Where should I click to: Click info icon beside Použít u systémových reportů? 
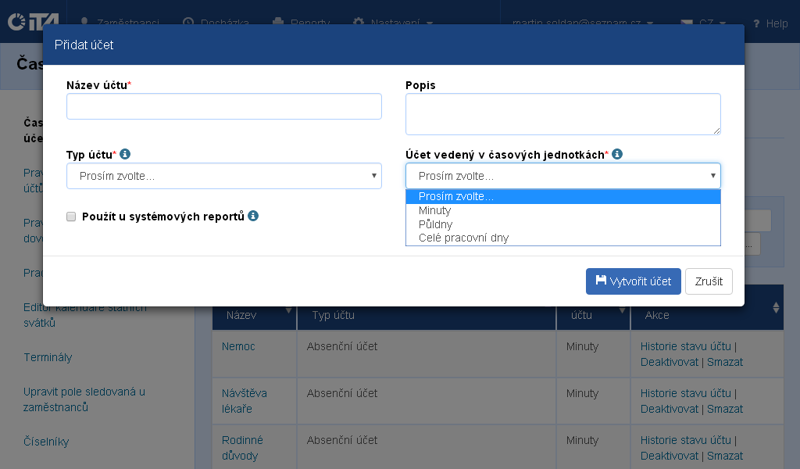click(x=254, y=216)
